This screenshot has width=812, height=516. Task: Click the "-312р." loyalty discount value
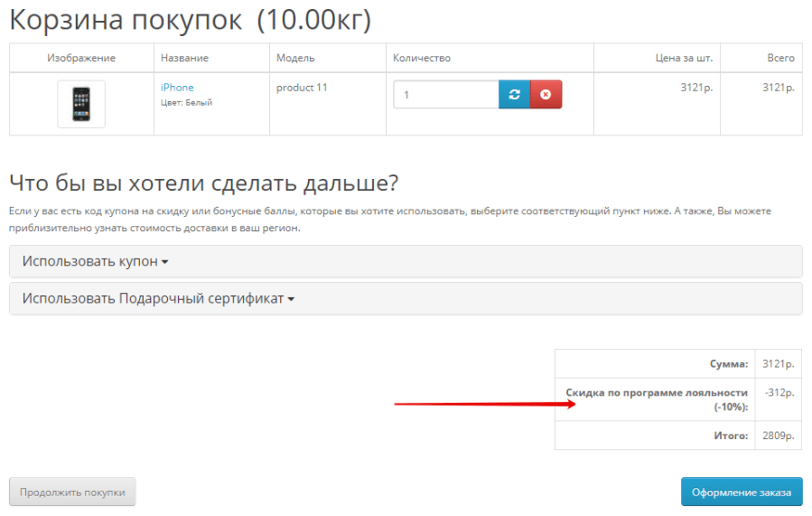(x=779, y=393)
